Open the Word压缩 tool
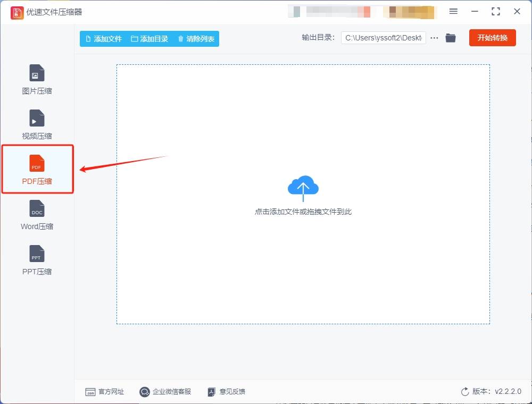 37,215
